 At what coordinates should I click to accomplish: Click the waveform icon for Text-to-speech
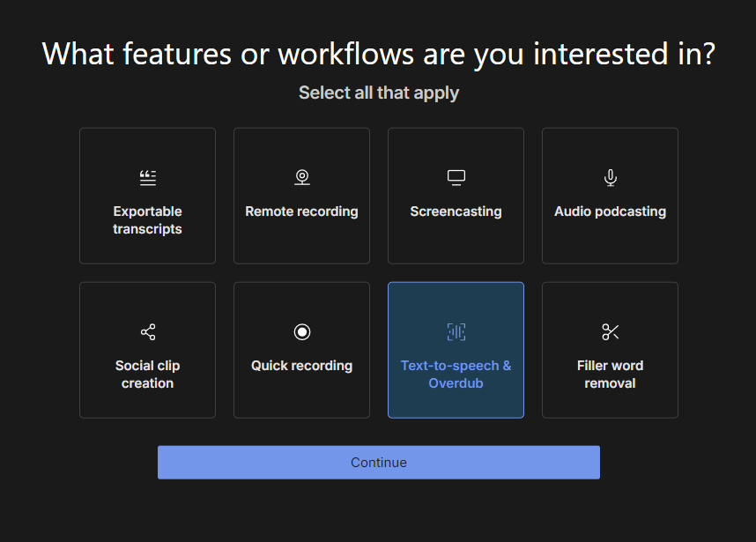click(456, 332)
